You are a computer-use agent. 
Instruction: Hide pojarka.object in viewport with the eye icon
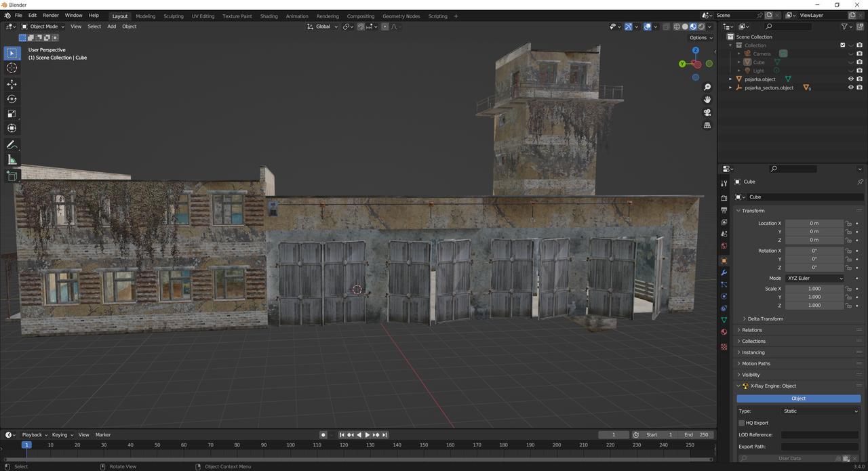850,79
